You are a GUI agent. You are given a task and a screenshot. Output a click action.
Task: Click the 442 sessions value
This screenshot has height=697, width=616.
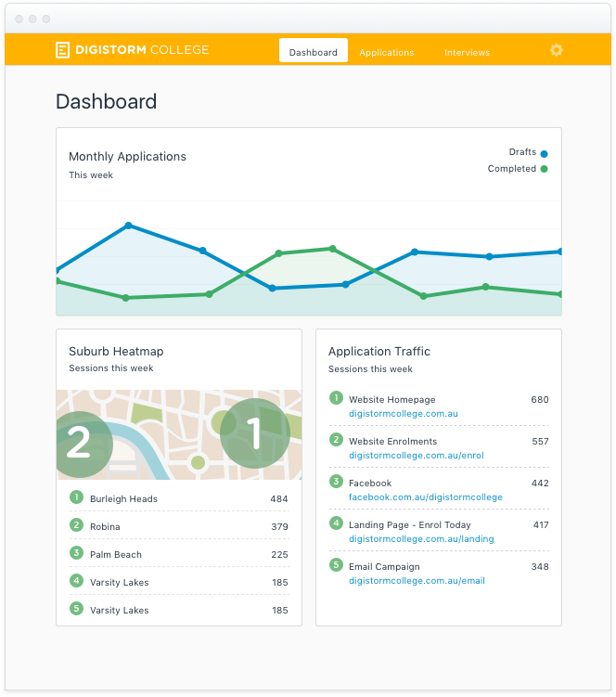point(540,484)
